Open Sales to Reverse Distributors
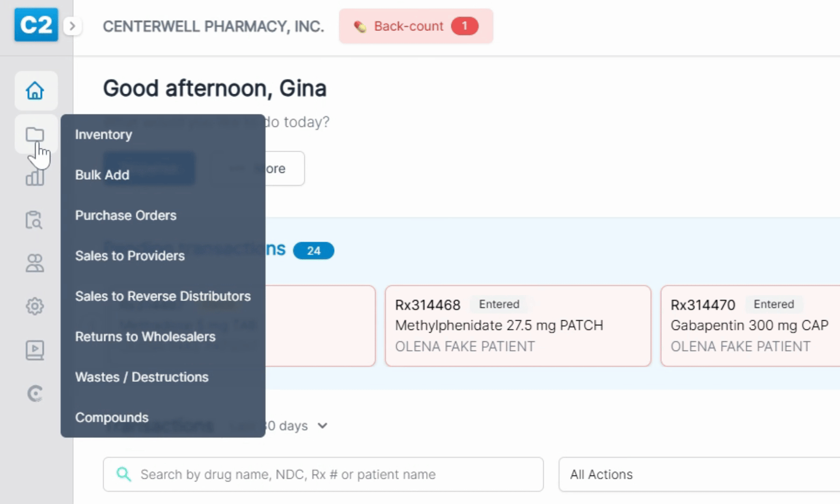This screenshot has width=840, height=504. tap(163, 296)
